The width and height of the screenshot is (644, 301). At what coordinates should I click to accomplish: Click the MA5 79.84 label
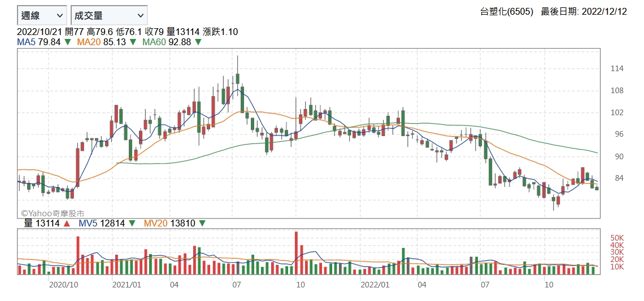[x=38, y=42]
